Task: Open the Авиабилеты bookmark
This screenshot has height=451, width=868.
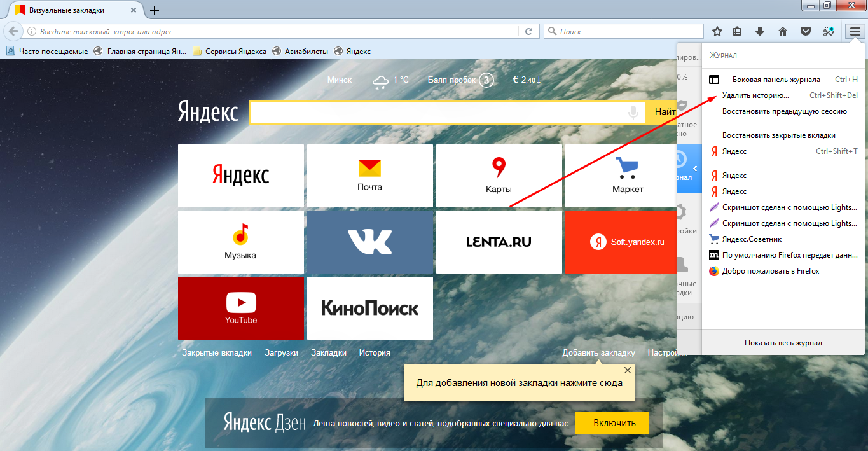Action: (300, 52)
